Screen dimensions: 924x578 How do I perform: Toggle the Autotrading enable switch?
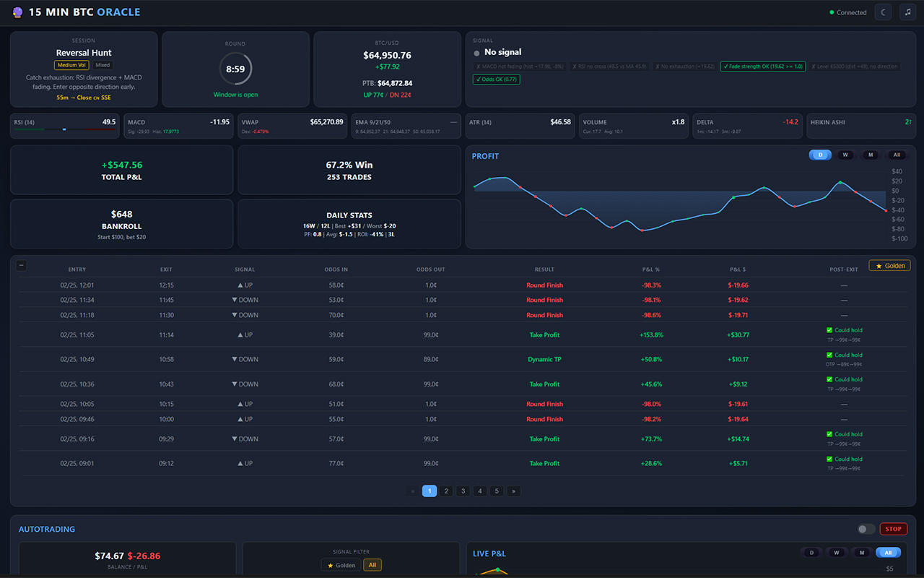(x=866, y=529)
